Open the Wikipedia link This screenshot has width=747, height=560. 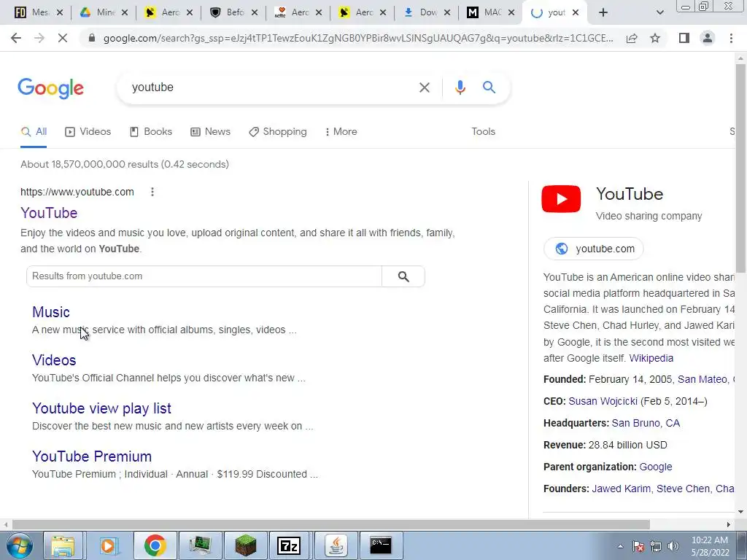click(651, 358)
